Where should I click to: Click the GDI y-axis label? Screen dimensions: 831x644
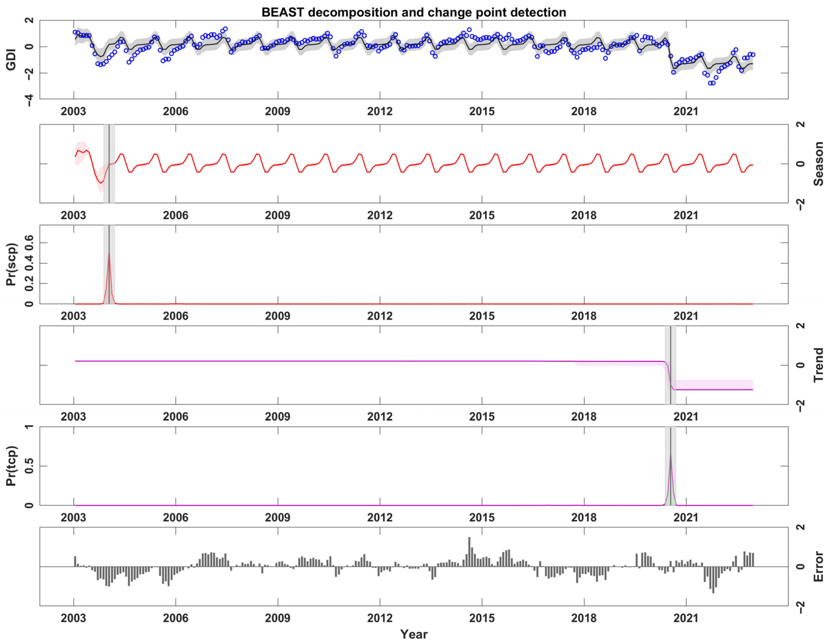tap(11, 59)
